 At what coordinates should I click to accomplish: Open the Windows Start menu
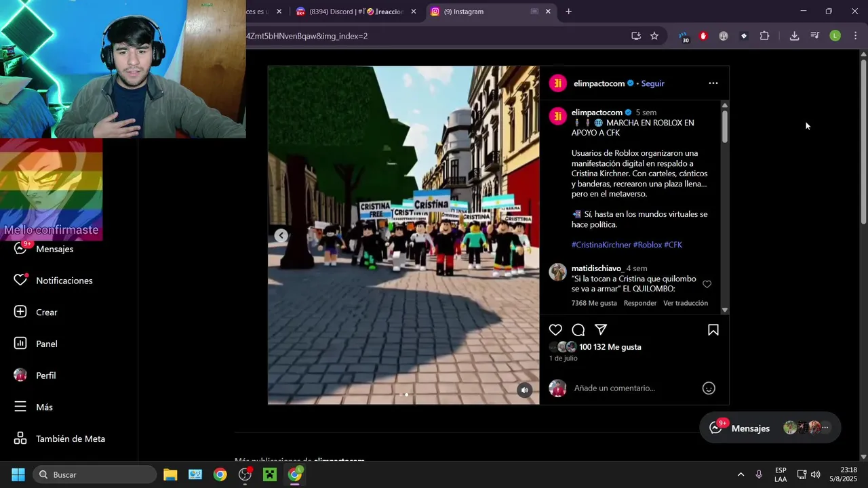click(x=18, y=474)
